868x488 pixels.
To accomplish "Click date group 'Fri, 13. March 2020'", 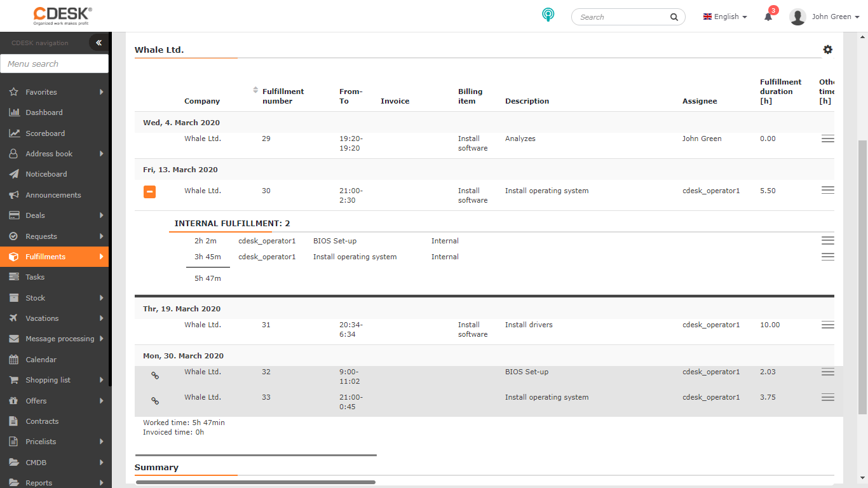I will pos(180,170).
